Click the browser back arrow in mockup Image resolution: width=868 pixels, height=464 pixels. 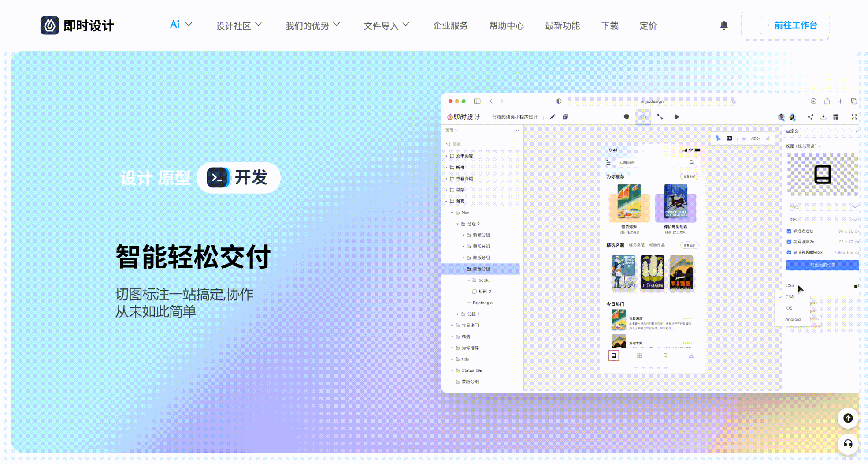point(491,101)
